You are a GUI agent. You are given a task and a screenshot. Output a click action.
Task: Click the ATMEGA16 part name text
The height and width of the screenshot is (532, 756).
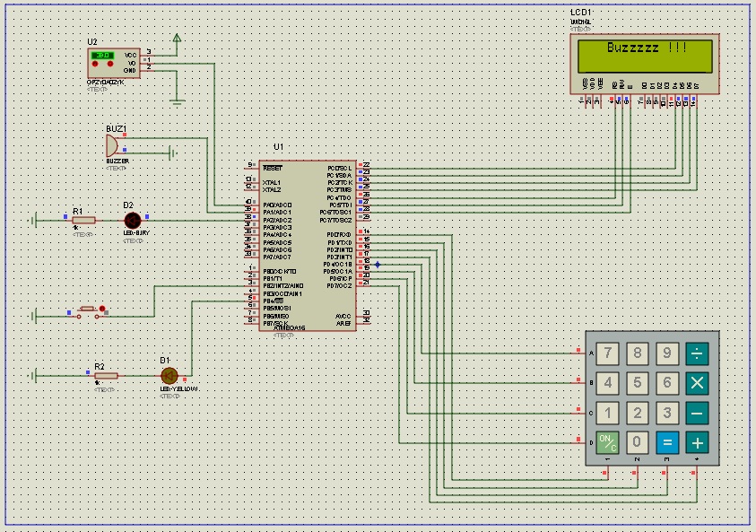click(290, 328)
